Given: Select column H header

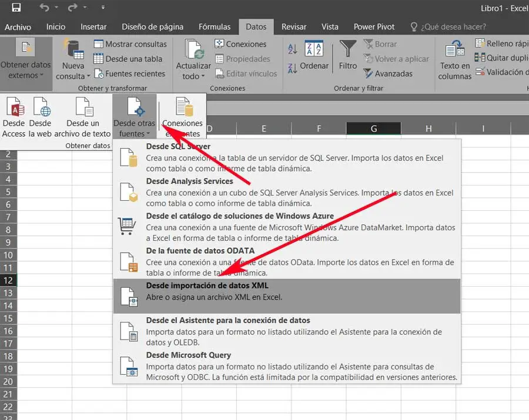Looking at the screenshot, I should tap(428, 129).
